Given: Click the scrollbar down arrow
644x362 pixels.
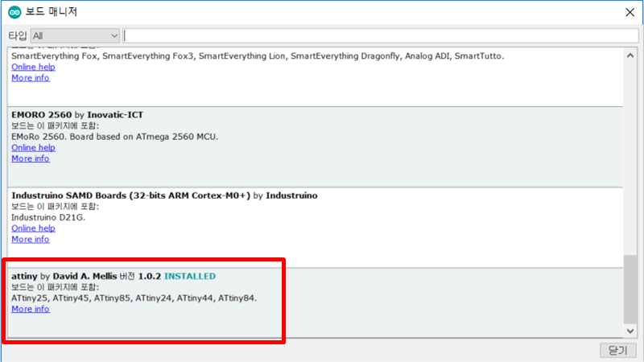Looking at the screenshot, I should (630, 331).
